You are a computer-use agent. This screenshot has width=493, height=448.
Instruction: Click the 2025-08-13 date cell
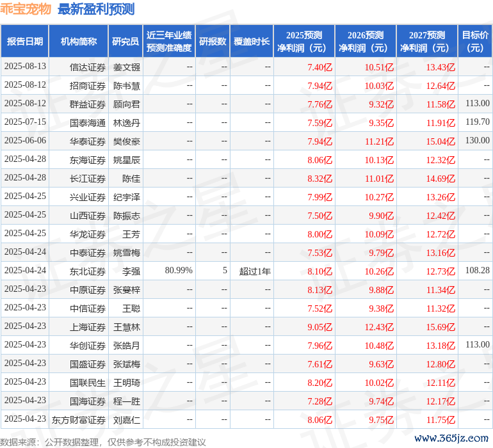25,67
